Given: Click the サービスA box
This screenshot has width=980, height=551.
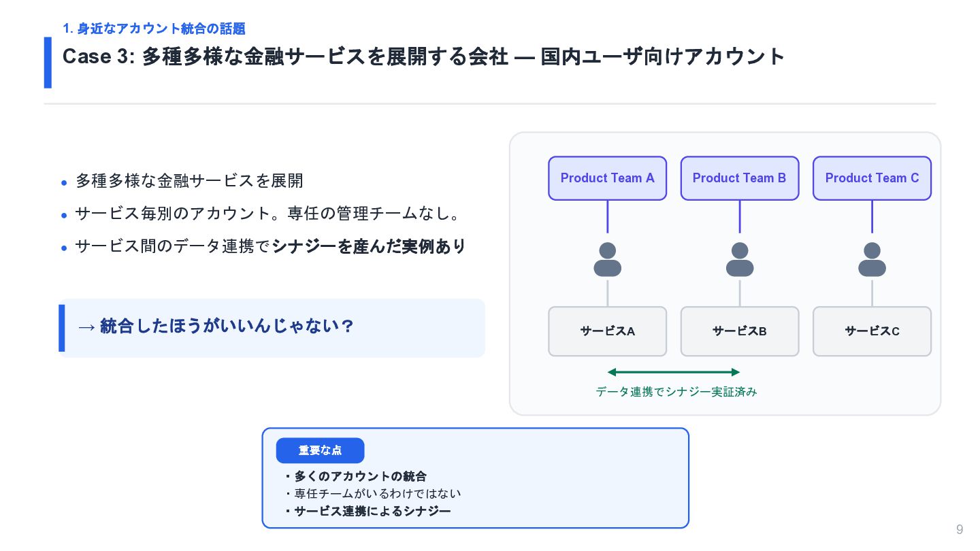Looking at the screenshot, I should coord(607,331).
